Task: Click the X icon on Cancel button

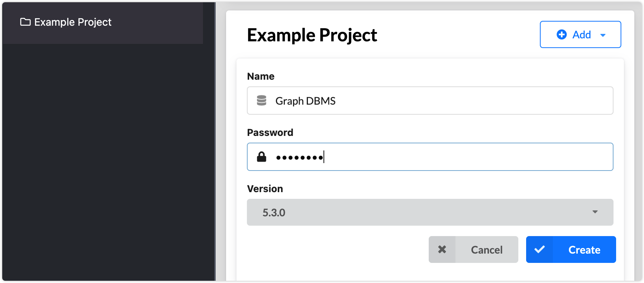Action: 442,249
